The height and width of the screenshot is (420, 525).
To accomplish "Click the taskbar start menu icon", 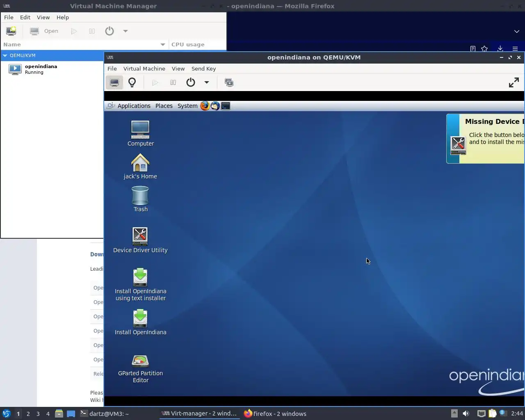I will click(6, 413).
